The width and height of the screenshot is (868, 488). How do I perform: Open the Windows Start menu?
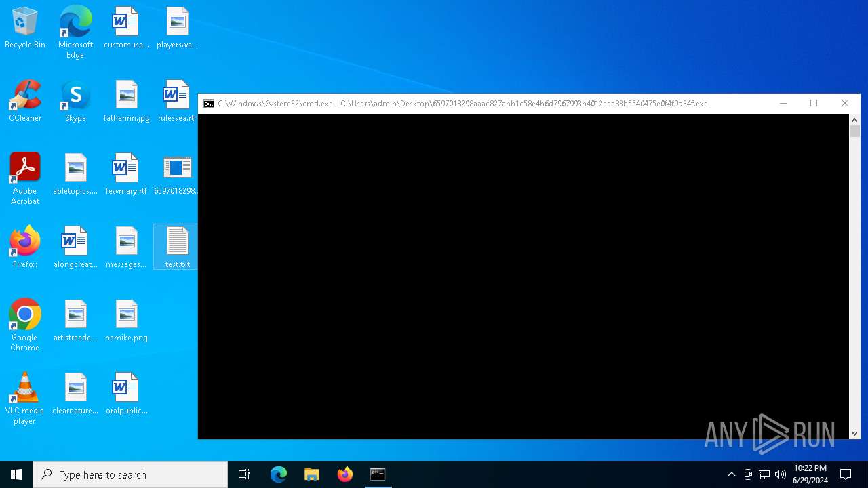[x=16, y=474]
